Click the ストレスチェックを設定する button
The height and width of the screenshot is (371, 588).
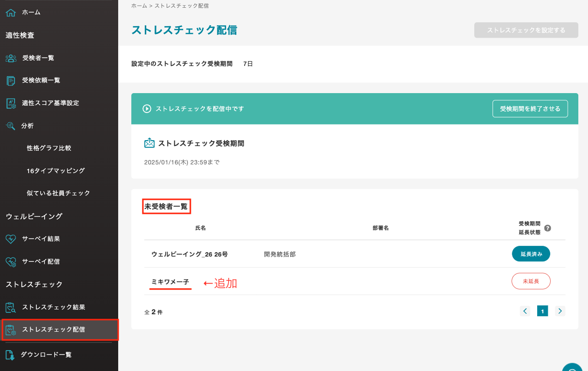tap(526, 30)
